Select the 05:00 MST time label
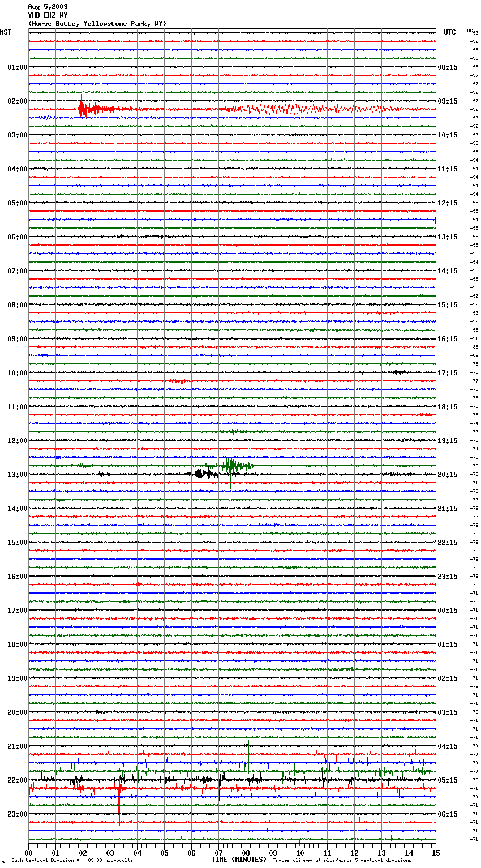Screen dimensions: 481x868 click(18, 203)
